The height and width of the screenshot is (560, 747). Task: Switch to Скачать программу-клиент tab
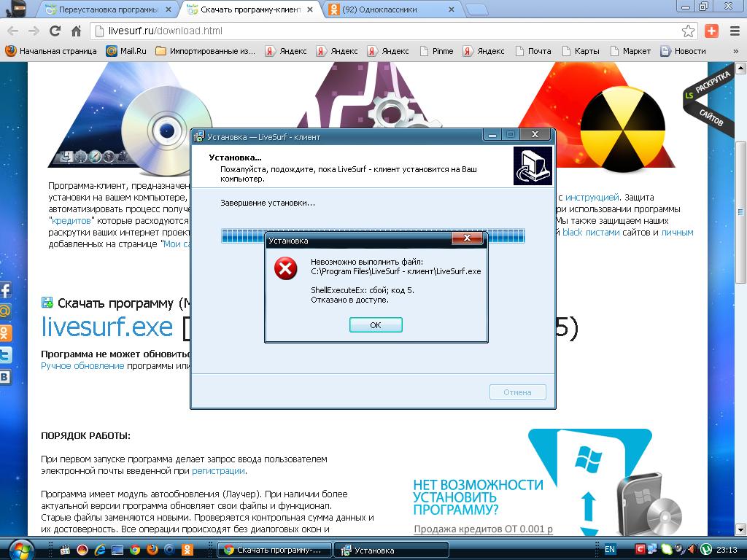pos(250,9)
